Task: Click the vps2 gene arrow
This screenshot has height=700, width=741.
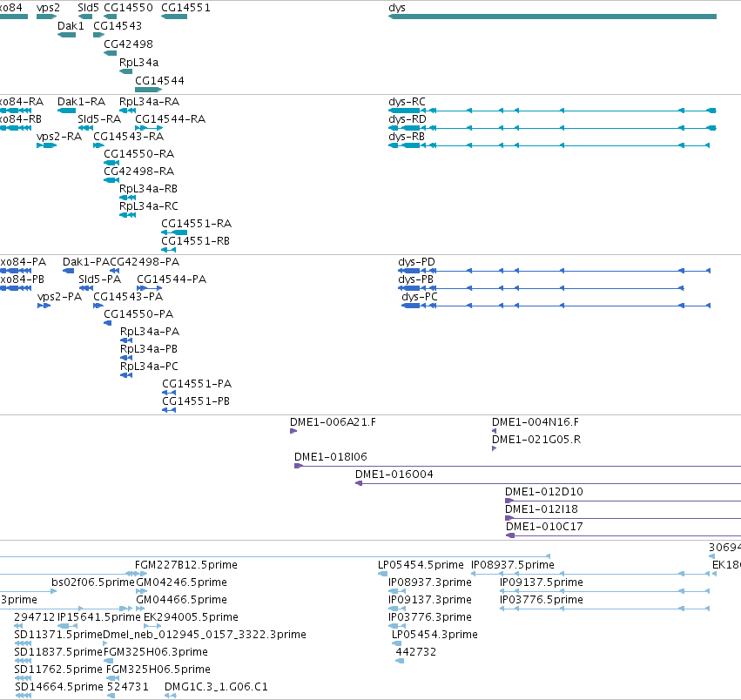Action: [46, 17]
